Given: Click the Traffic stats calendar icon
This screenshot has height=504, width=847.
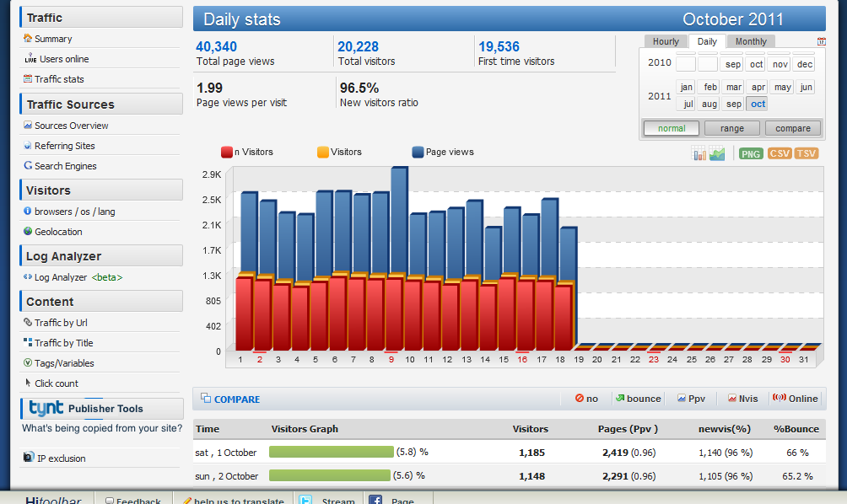Looking at the screenshot, I should [x=28, y=78].
